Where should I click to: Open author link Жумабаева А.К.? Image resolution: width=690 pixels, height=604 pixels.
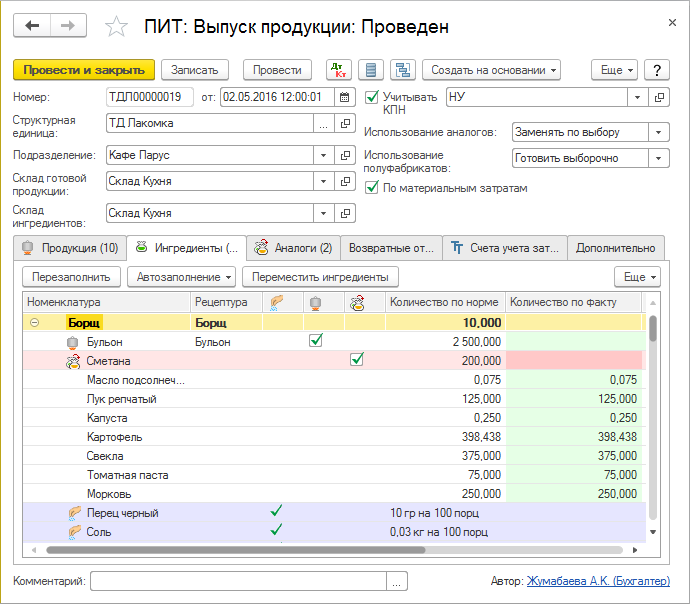click(x=598, y=581)
